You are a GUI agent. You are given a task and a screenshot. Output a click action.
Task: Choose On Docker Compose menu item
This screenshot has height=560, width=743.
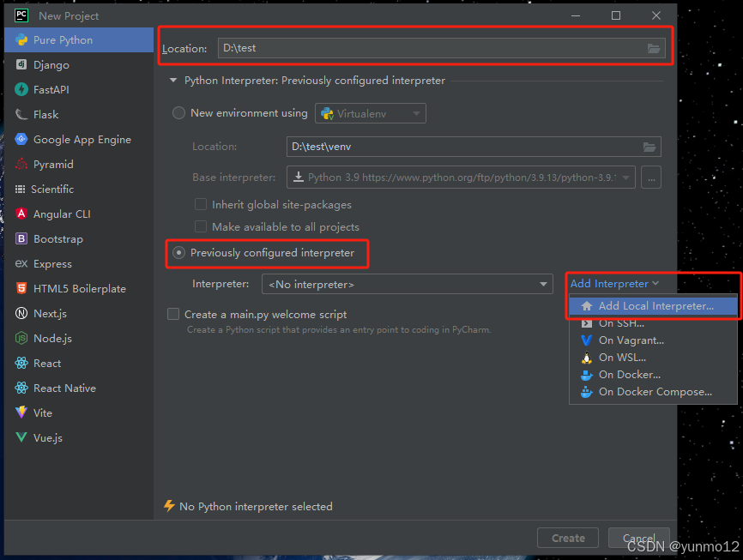654,392
